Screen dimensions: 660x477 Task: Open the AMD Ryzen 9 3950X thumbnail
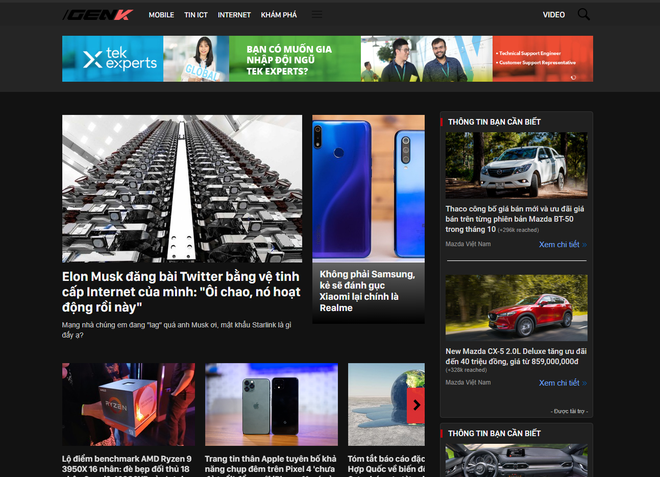pos(128,404)
